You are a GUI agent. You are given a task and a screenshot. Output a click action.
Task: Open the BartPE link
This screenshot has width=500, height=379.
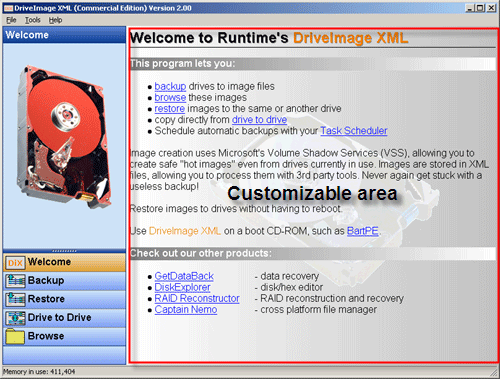point(363,231)
